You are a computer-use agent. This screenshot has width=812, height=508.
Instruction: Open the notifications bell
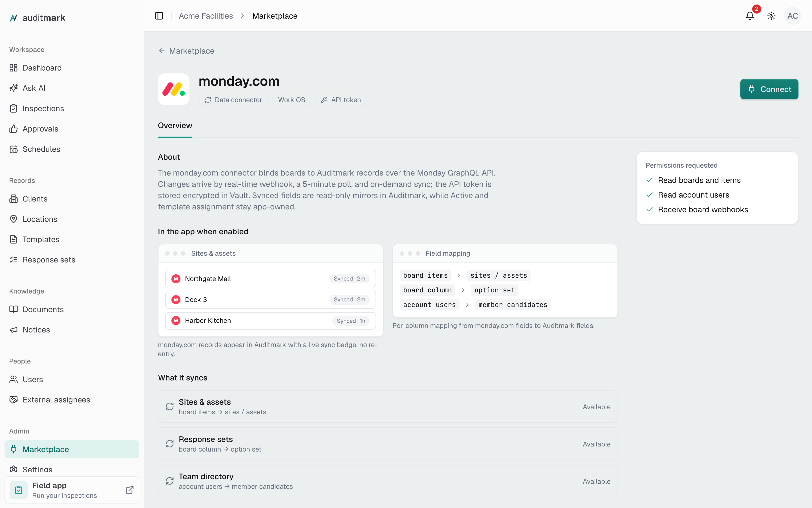pos(750,16)
